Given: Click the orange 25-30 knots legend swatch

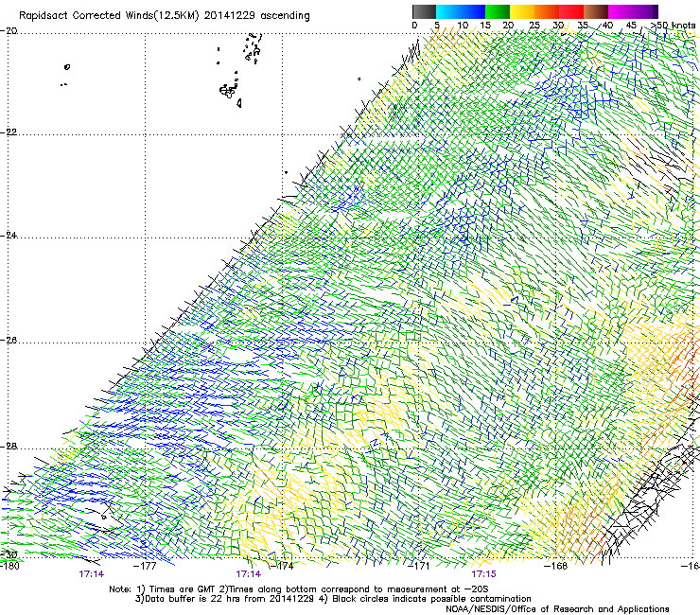Looking at the screenshot, I should pyautogui.click(x=547, y=11).
